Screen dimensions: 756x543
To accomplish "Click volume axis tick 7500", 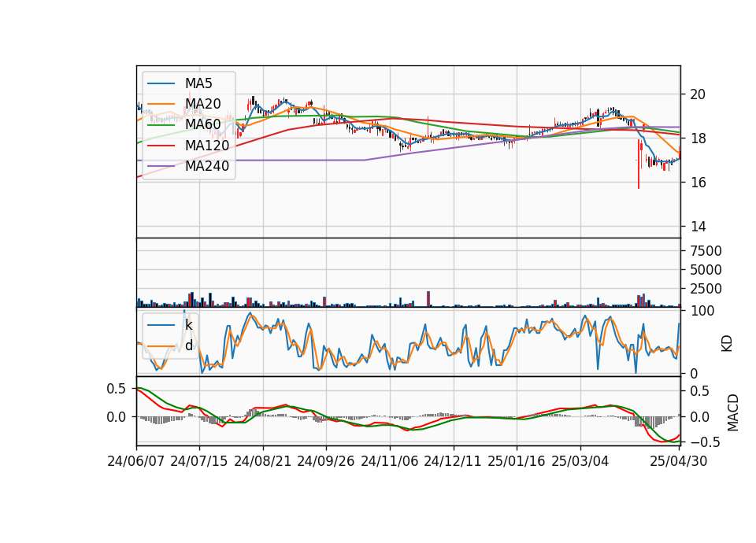I will tap(706, 250).
